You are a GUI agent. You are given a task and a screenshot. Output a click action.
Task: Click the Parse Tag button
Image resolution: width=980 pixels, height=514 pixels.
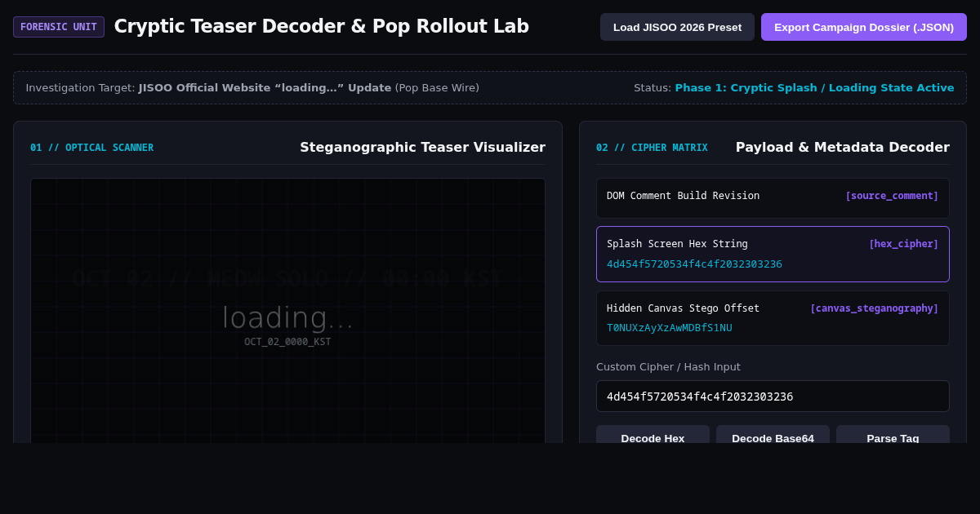coord(893,435)
